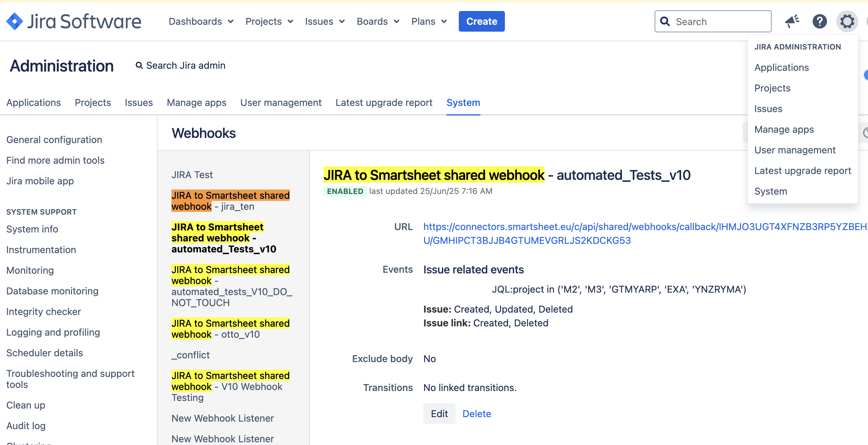Expand the Projects dropdown in top nav
This screenshot has height=445, width=868.
pos(269,21)
